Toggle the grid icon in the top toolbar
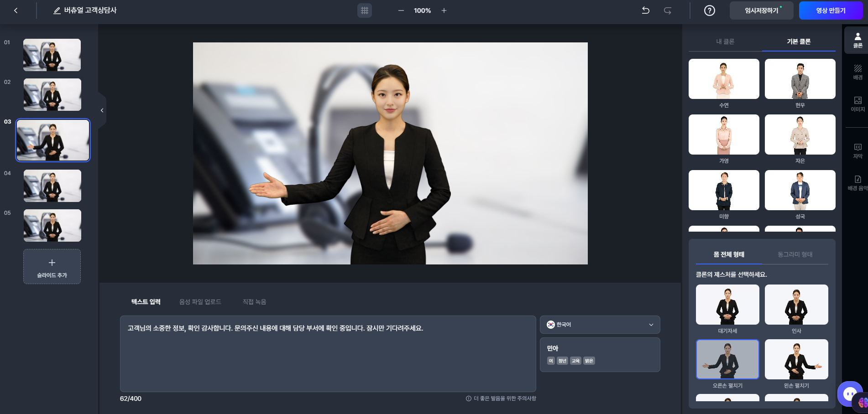Viewport: 868px width, 414px height. [x=364, y=10]
